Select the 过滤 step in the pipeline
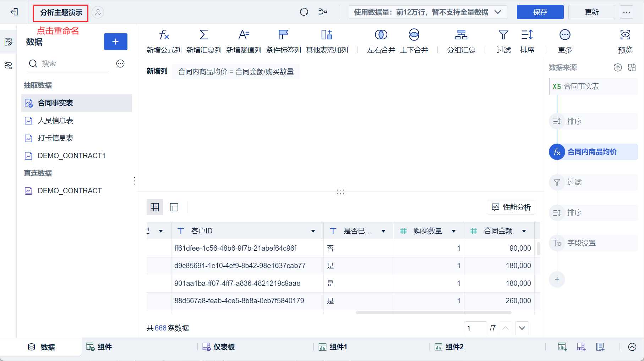Screen dimensions: 644x361 pyautogui.click(x=594, y=182)
